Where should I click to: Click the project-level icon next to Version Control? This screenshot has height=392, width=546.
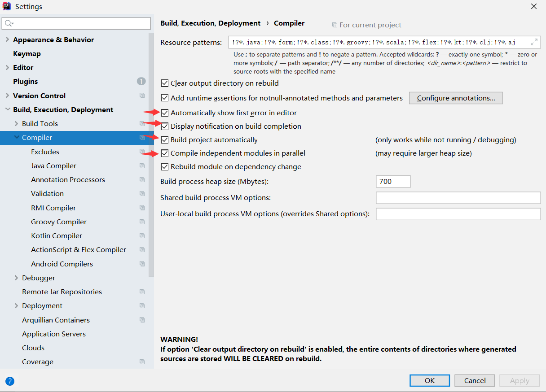tap(142, 96)
